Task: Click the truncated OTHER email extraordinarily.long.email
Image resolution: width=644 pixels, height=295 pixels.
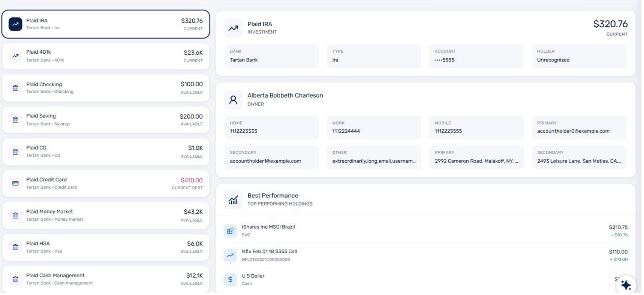Action: coord(374,161)
